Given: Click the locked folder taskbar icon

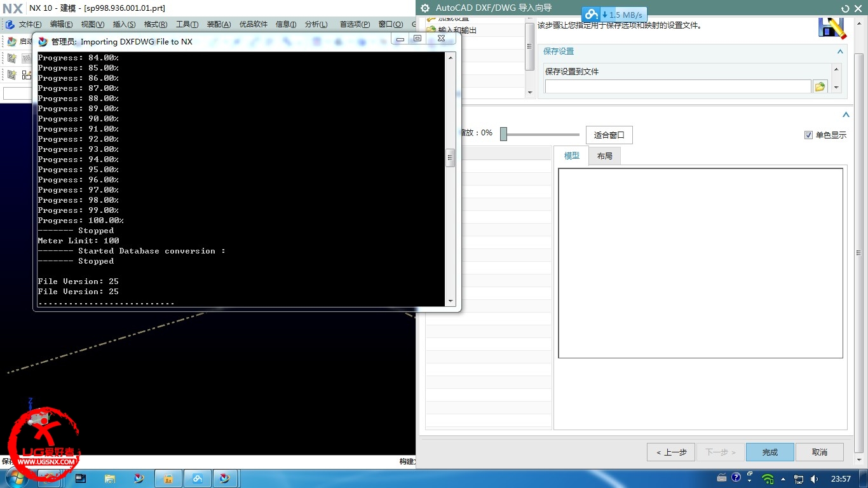Looking at the screenshot, I should [168, 478].
